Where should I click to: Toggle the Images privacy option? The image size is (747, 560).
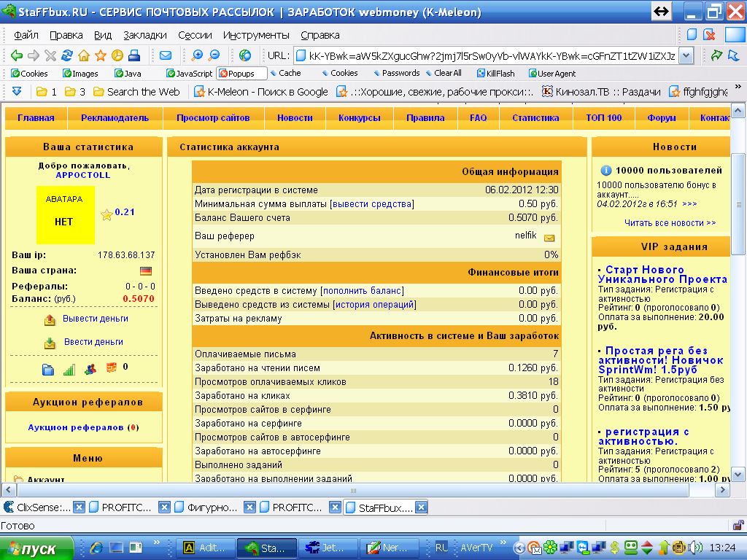[x=80, y=74]
